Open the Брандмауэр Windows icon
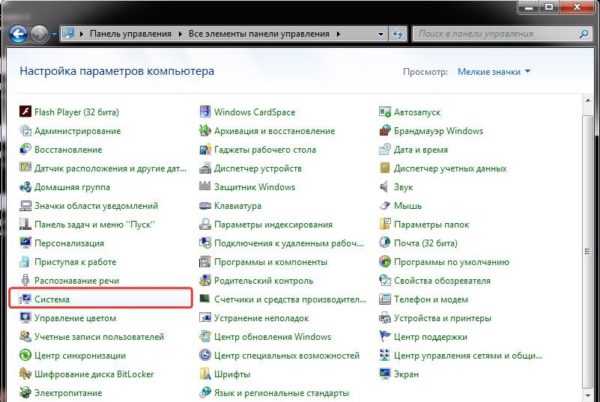The width and height of the screenshot is (600, 402). point(385,130)
